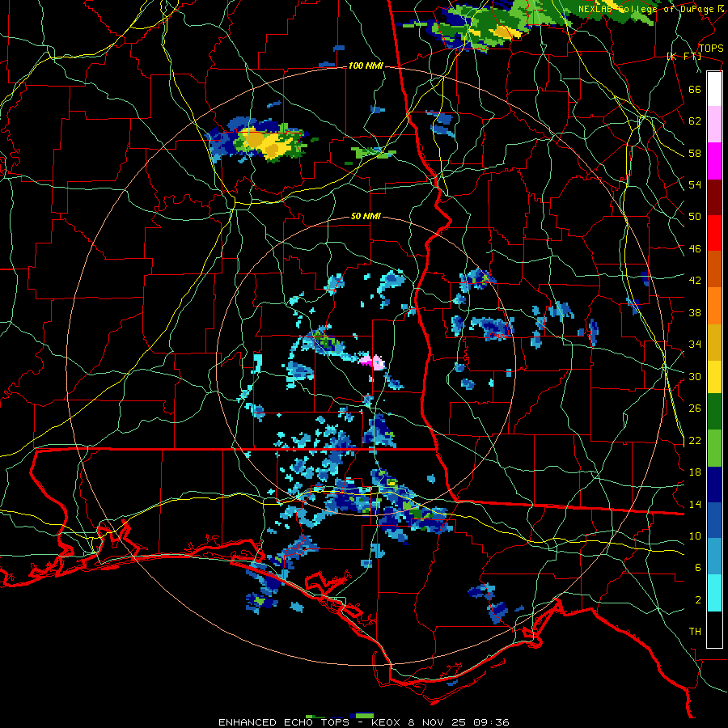
Task: Click the "50 NMI" range ring label
Action: pyautogui.click(x=366, y=216)
